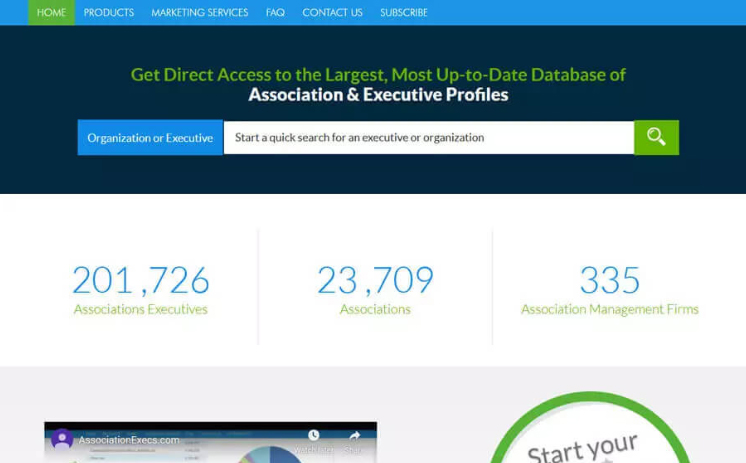
Task: Click the 335 firms count
Action: (610, 280)
